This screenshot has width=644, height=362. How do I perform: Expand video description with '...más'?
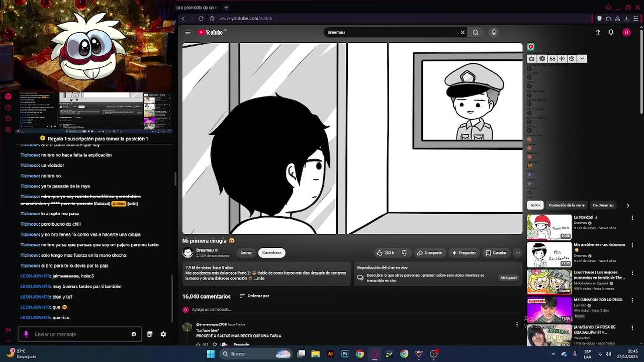pos(259,278)
